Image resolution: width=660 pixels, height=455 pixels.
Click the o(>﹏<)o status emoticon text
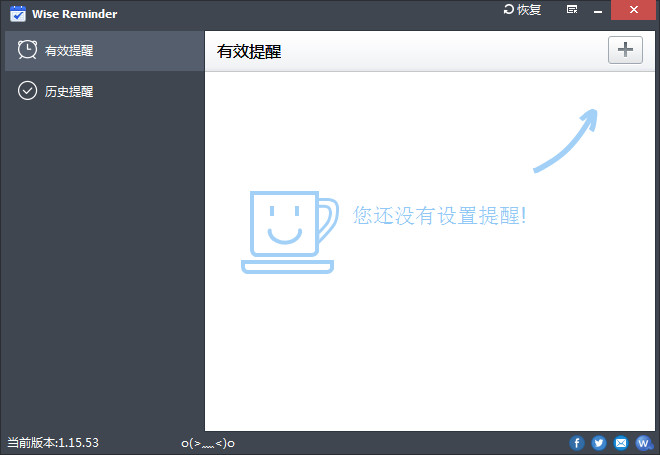pos(208,443)
